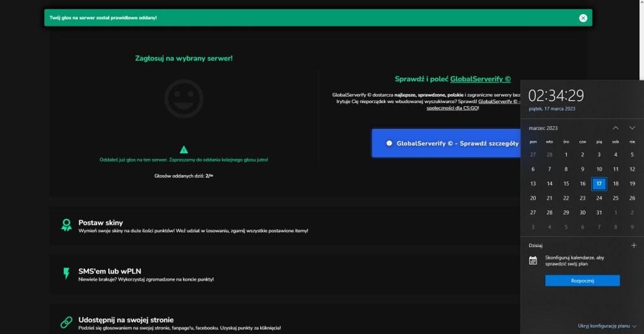Open the GlobalServerify © link in the paragraph
The image size is (644, 334).
(498, 101)
